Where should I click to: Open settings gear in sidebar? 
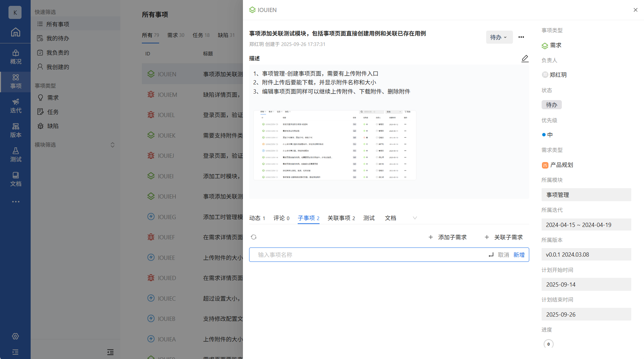coord(15,336)
